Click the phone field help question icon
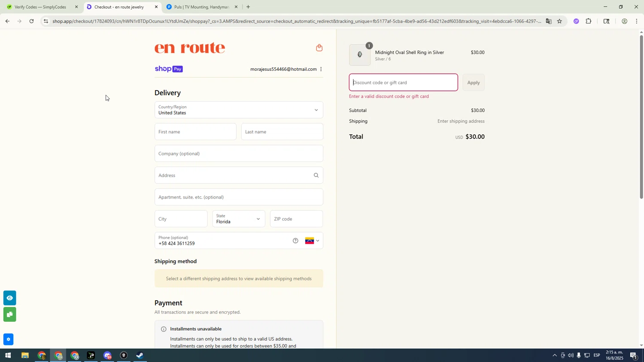 point(295,241)
